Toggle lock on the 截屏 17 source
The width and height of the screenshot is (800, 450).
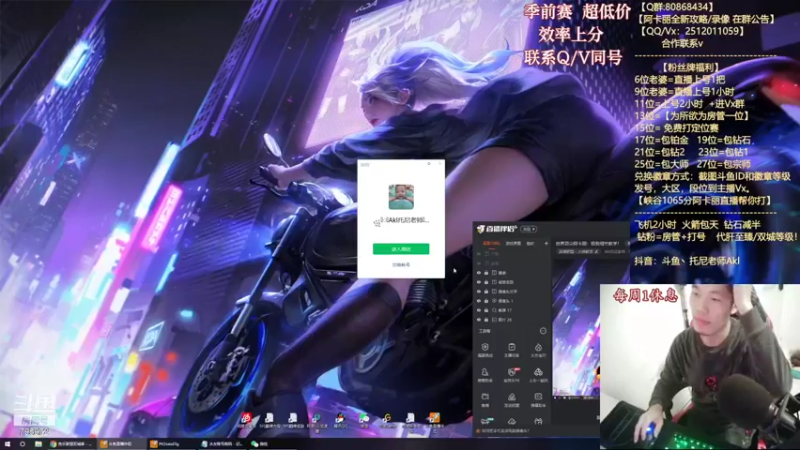[x=486, y=310]
